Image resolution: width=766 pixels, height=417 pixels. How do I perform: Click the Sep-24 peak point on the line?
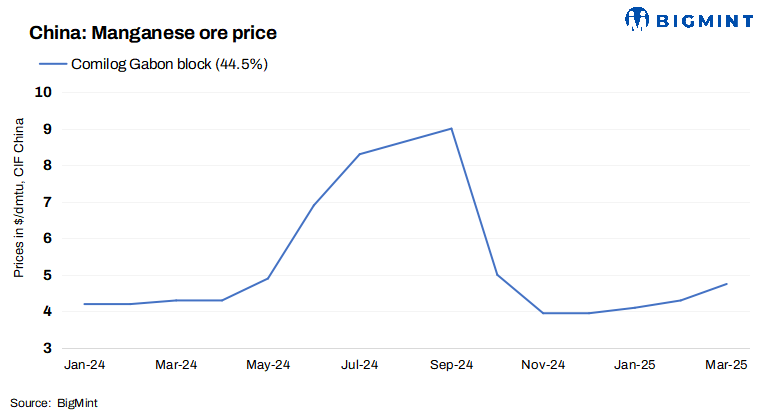click(452, 128)
